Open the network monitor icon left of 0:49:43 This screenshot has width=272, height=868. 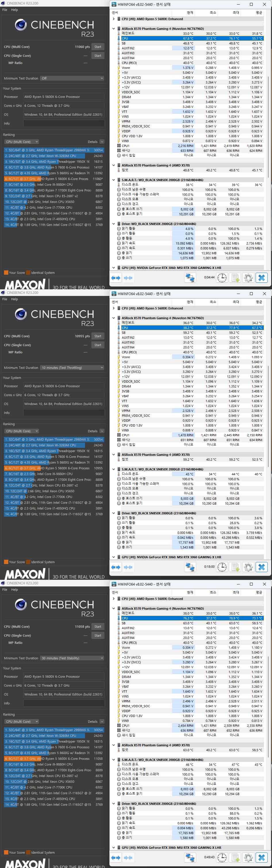click(x=190, y=858)
